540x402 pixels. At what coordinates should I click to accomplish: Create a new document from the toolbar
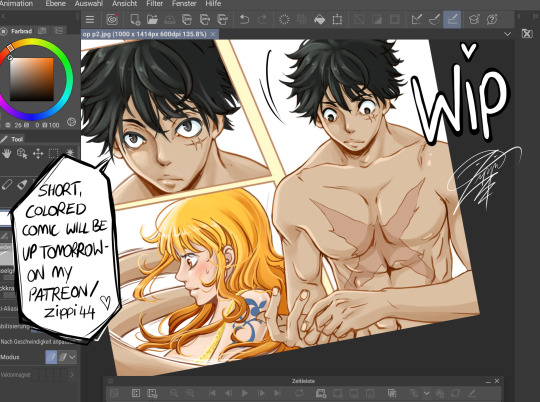coord(135,20)
